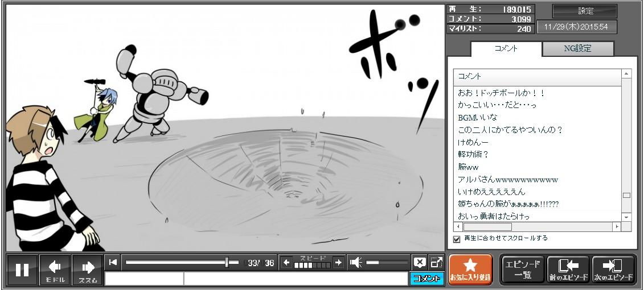
Task: Open the 設定 settings button
Action: point(585,11)
